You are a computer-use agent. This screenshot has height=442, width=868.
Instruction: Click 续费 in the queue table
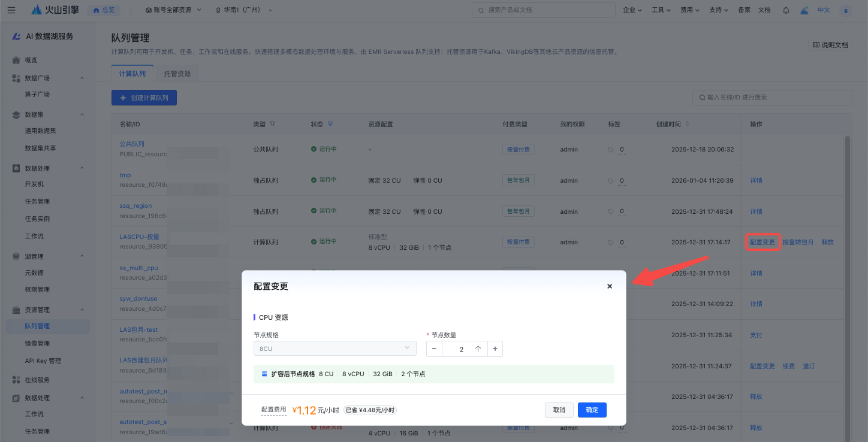click(789, 367)
